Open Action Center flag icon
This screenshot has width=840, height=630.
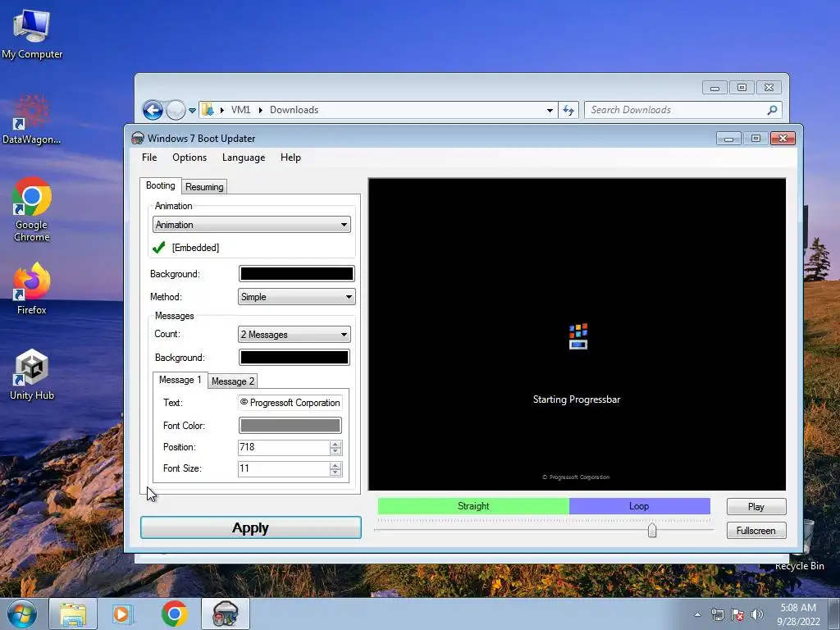(x=737, y=614)
